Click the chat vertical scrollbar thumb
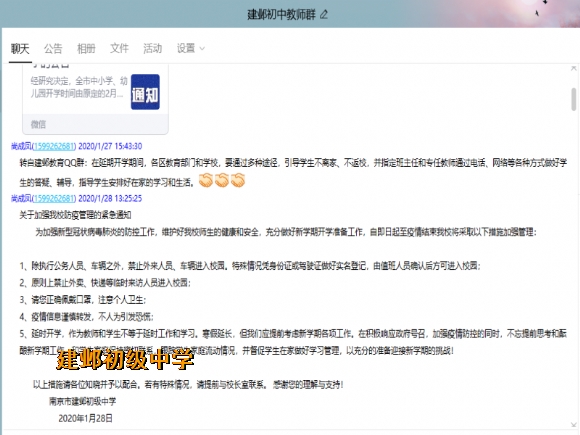 574,99
